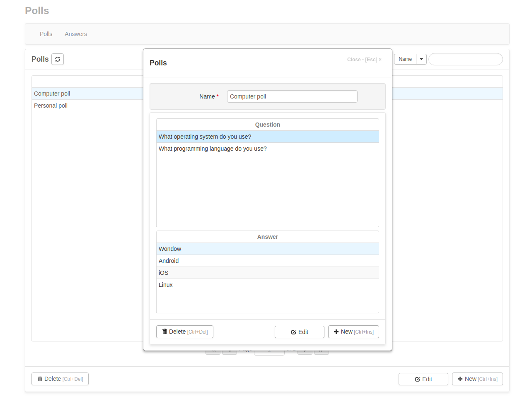Close the Polls dialog via Close [Esc]

point(364,60)
